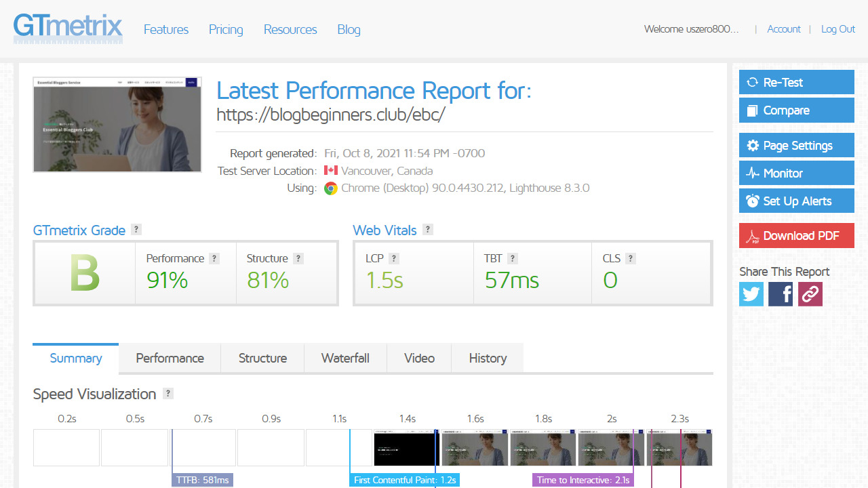The height and width of the screenshot is (488, 868).
Task: Go to Blog
Action: [x=349, y=29]
